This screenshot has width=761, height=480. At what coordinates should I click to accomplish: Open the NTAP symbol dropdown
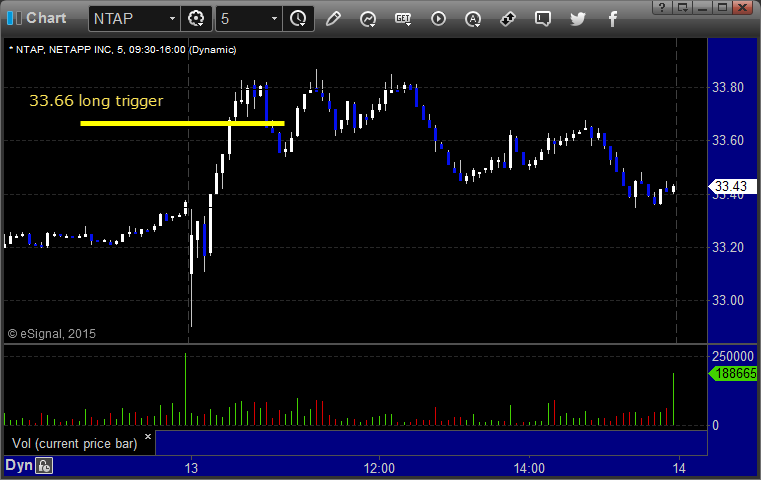[x=172, y=19]
